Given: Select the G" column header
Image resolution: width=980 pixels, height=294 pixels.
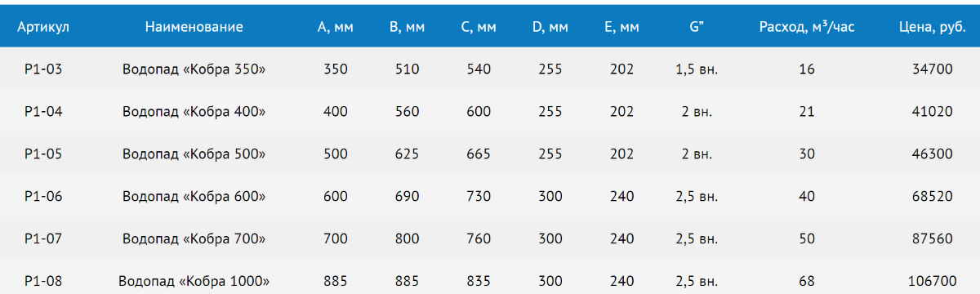Looking at the screenshot, I should point(697,27).
